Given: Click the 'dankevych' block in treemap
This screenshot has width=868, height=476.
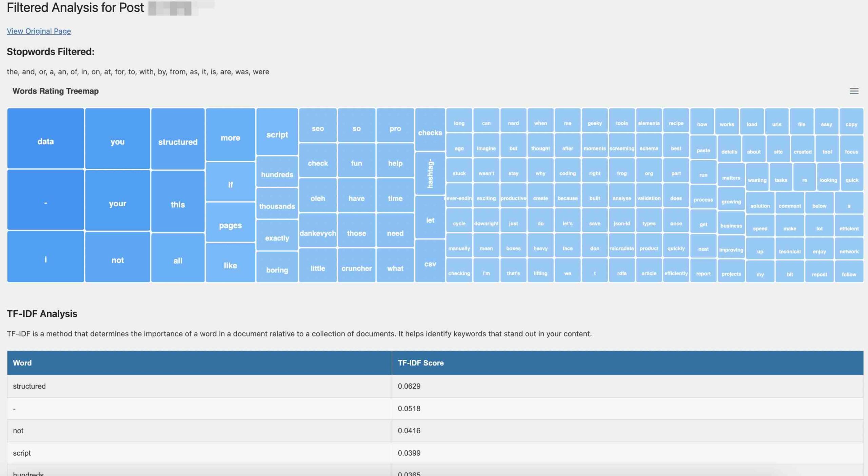Looking at the screenshot, I should click(x=317, y=233).
